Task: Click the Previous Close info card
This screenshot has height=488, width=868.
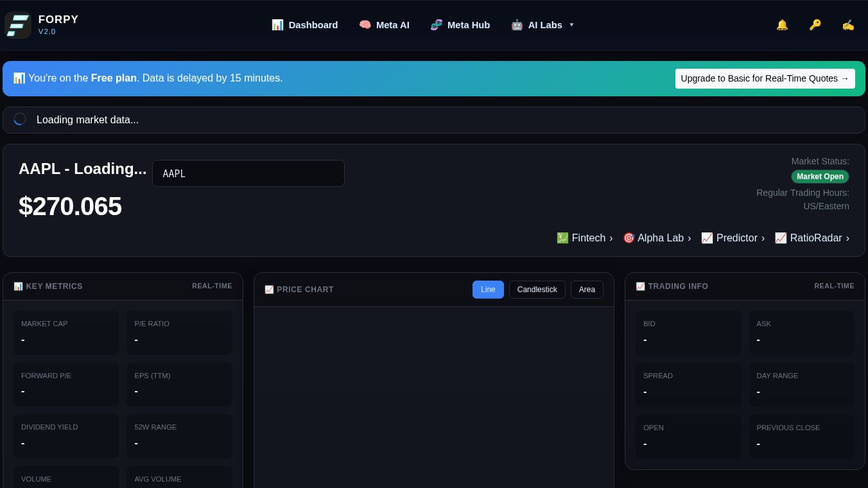Action: [802, 437]
